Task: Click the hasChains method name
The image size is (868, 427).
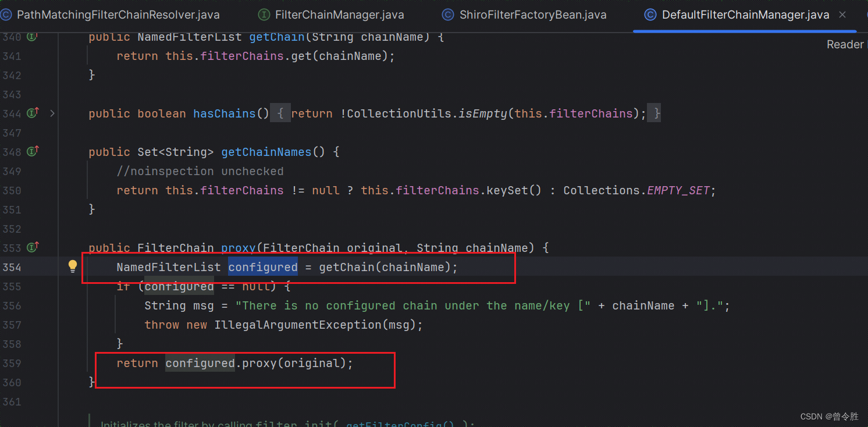Action: [225, 113]
